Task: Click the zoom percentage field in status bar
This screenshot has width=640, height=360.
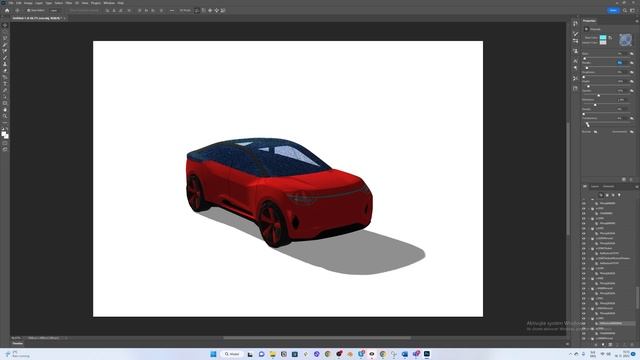Action: [16, 338]
